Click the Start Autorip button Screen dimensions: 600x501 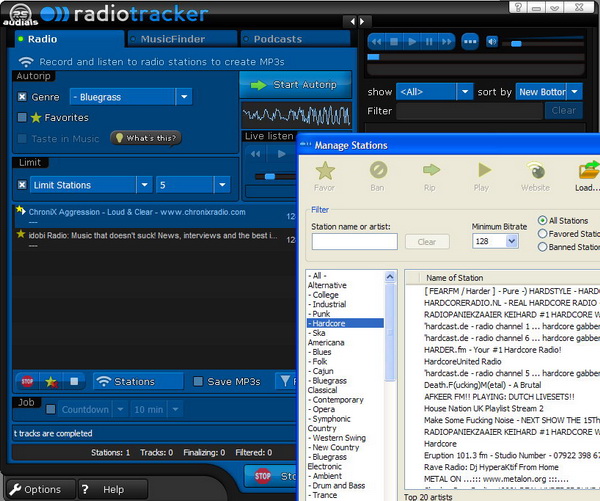[295, 85]
